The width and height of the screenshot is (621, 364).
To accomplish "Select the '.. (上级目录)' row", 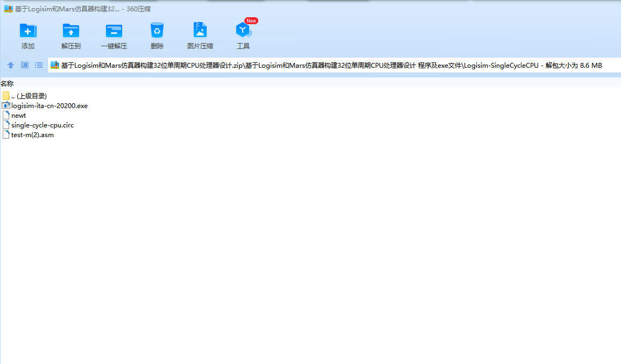I will coord(29,96).
